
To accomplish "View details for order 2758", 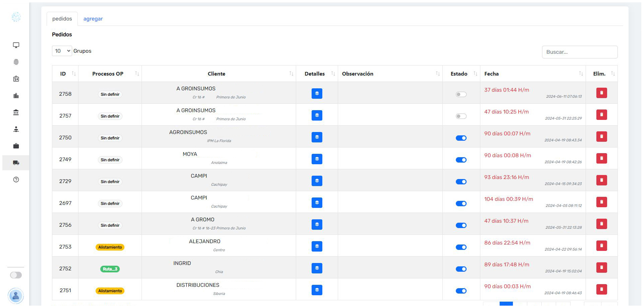I will click(317, 93).
